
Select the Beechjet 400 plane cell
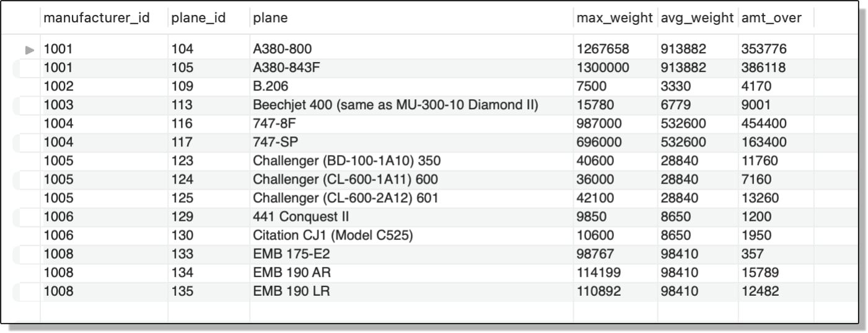(x=411, y=105)
